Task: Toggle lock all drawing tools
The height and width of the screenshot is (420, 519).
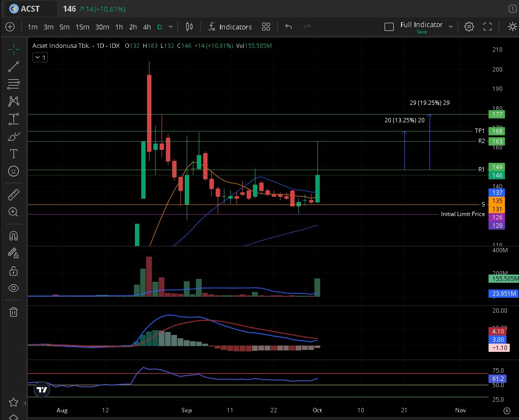Action: pos(14,271)
